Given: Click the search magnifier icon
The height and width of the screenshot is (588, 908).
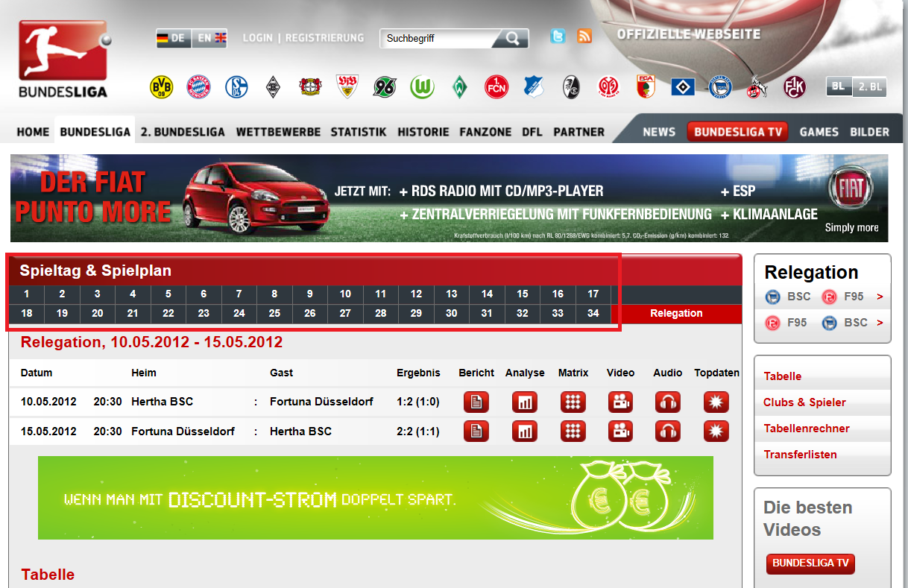Looking at the screenshot, I should [512, 38].
